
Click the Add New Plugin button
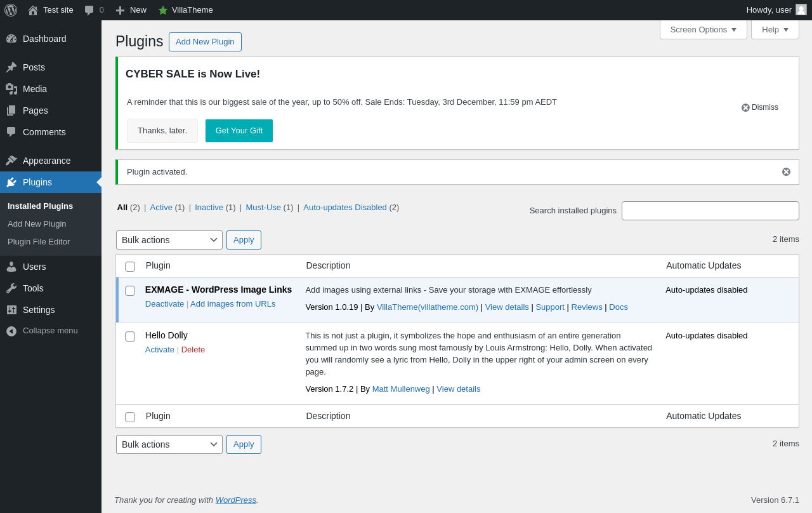pos(205,42)
